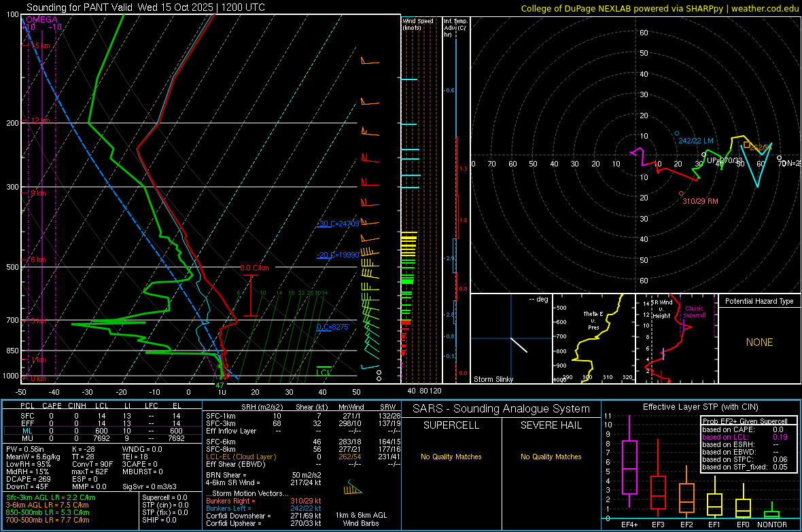Click the 'SARS - Sounding Analogue System' header
802x532 pixels.
click(x=502, y=409)
